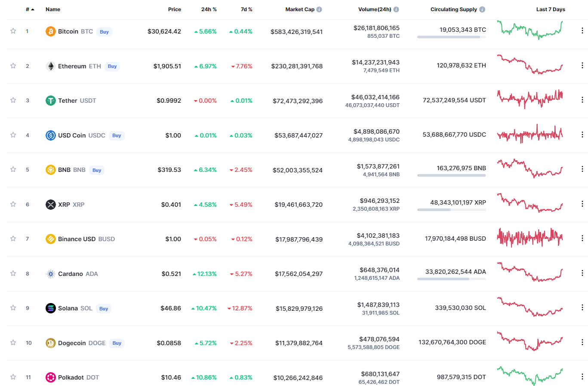This screenshot has width=588, height=386.
Task: Expand the three-dot menu on the USD Coin row
Action: click(x=582, y=135)
